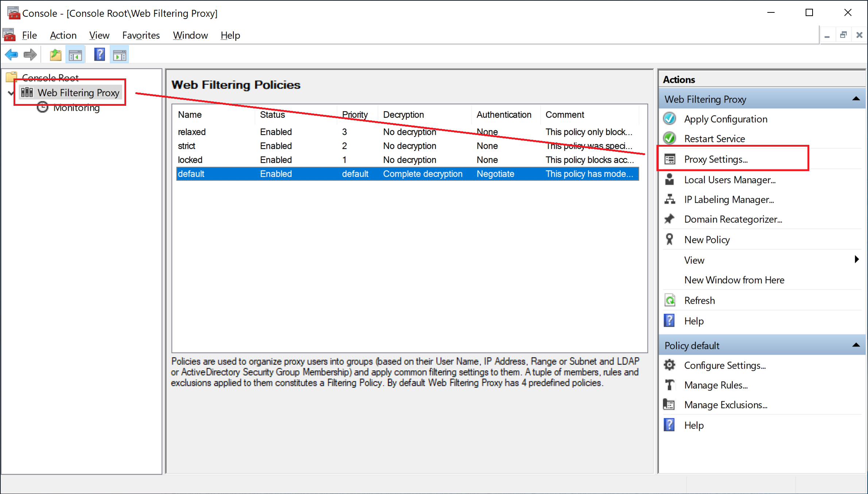Click the Forward arrow toolbar icon

tap(30, 55)
